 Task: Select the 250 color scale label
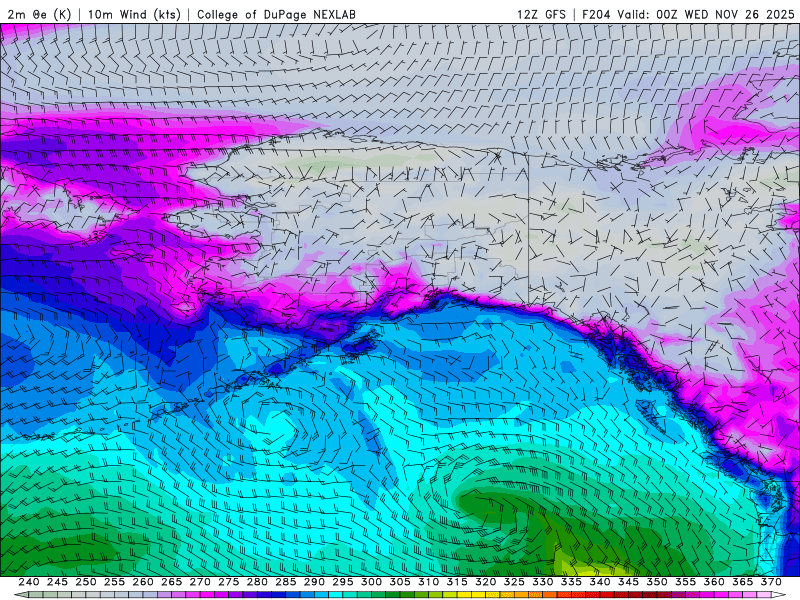point(86,582)
